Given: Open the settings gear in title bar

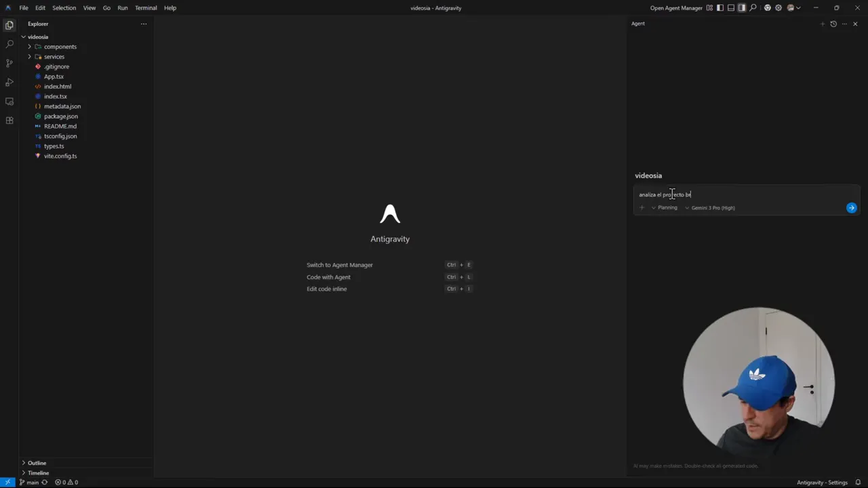Looking at the screenshot, I should 778,8.
